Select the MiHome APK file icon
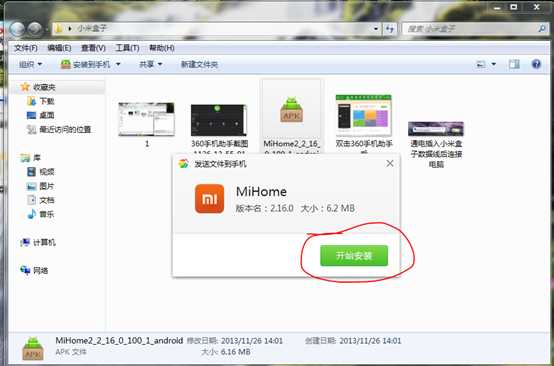Screen dimensions: 554x366 click(x=291, y=110)
